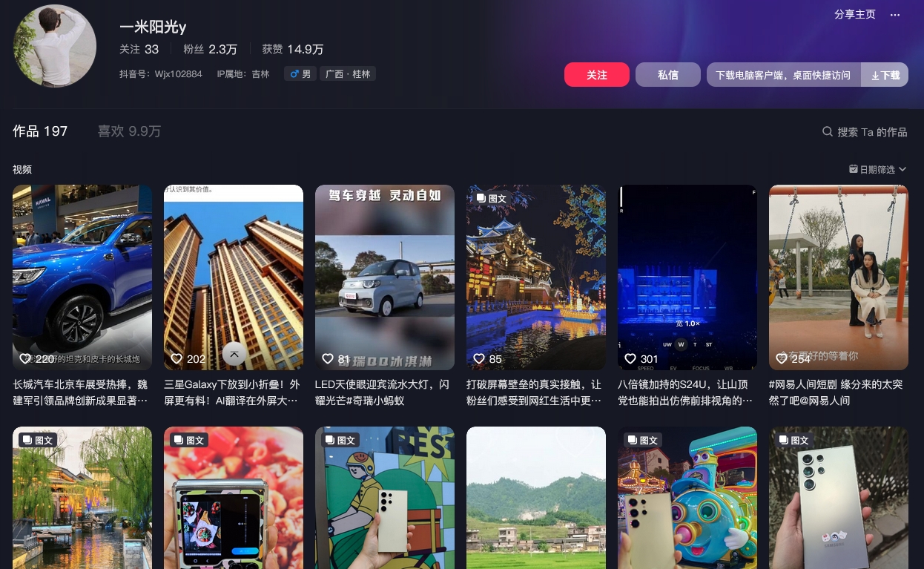Open the swing set short drama video
Screen dimensions: 924x569
tap(839, 277)
